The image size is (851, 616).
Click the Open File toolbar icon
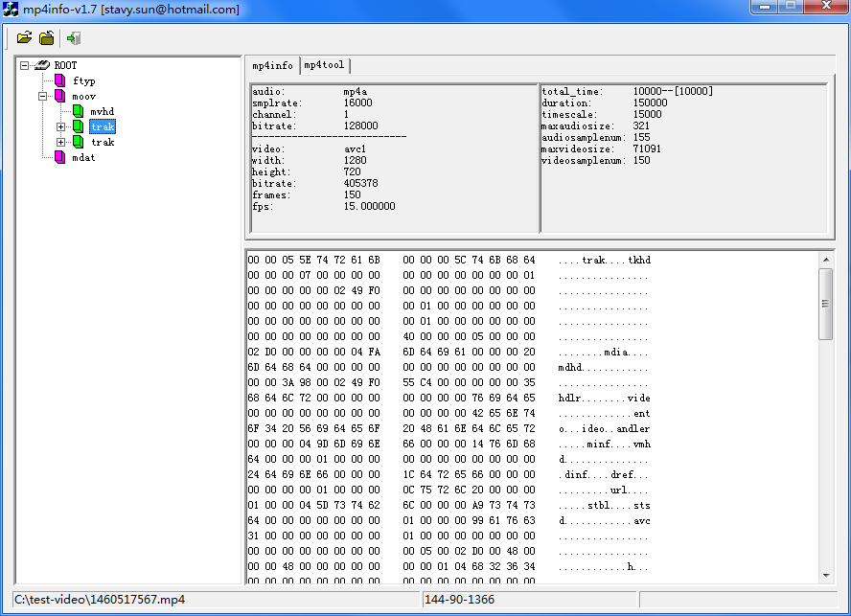[24, 37]
